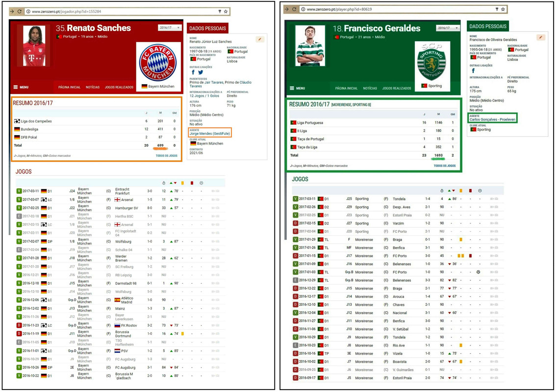The width and height of the screenshot is (556, 392).
Task: Open Francisco Geraldes' Facebook link icon
Action: click(x=473, y=71)
